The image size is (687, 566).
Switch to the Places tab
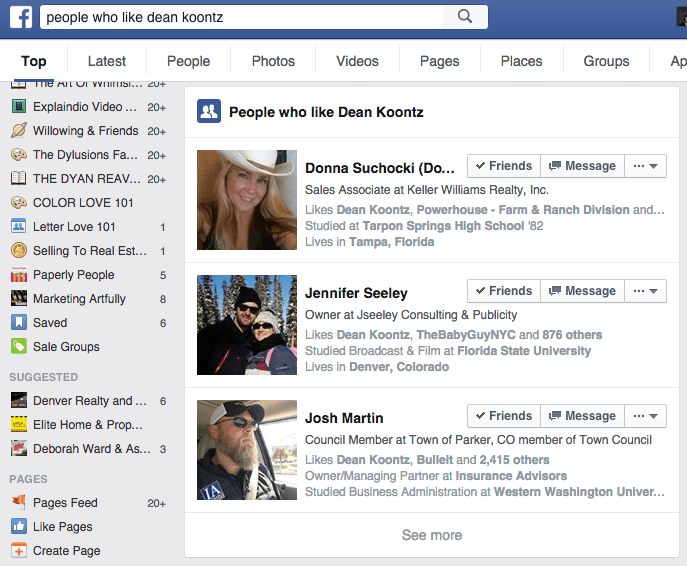pos(521,61)
